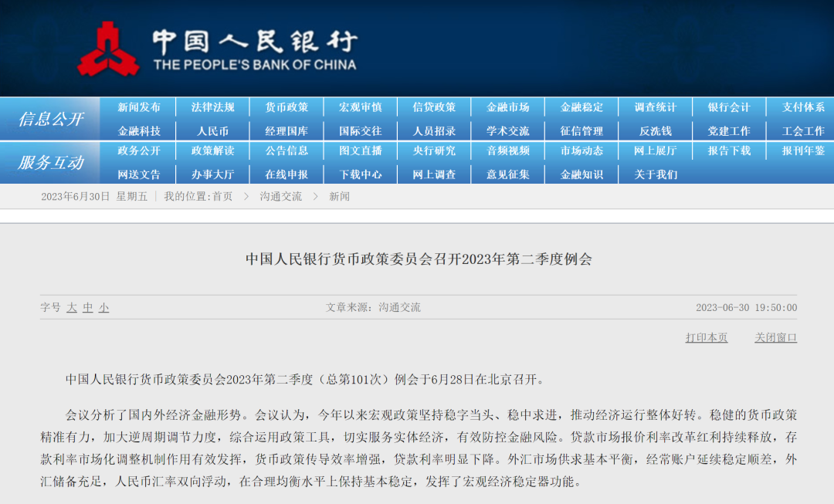The height and width of the screenshot is (504, 834).
Task: Click the 首页 breadcrumb link
Action: coord(222,197)
